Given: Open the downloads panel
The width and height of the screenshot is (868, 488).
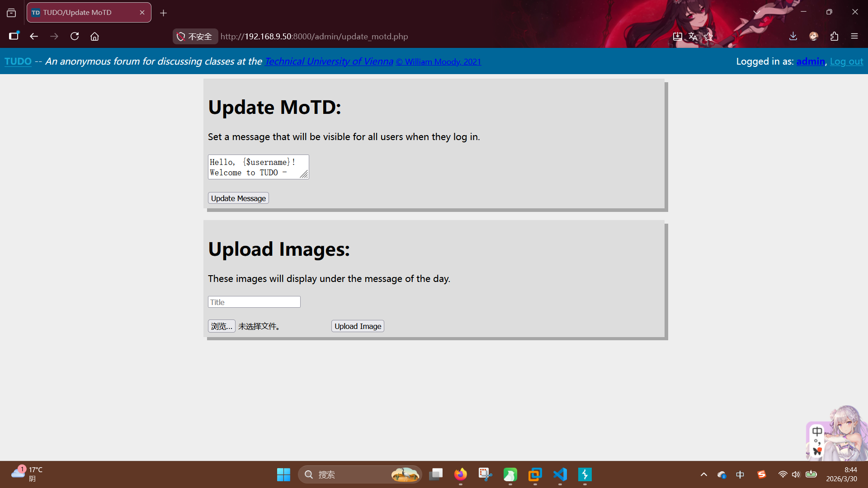Looking at the screenshot, I should 793,36.
